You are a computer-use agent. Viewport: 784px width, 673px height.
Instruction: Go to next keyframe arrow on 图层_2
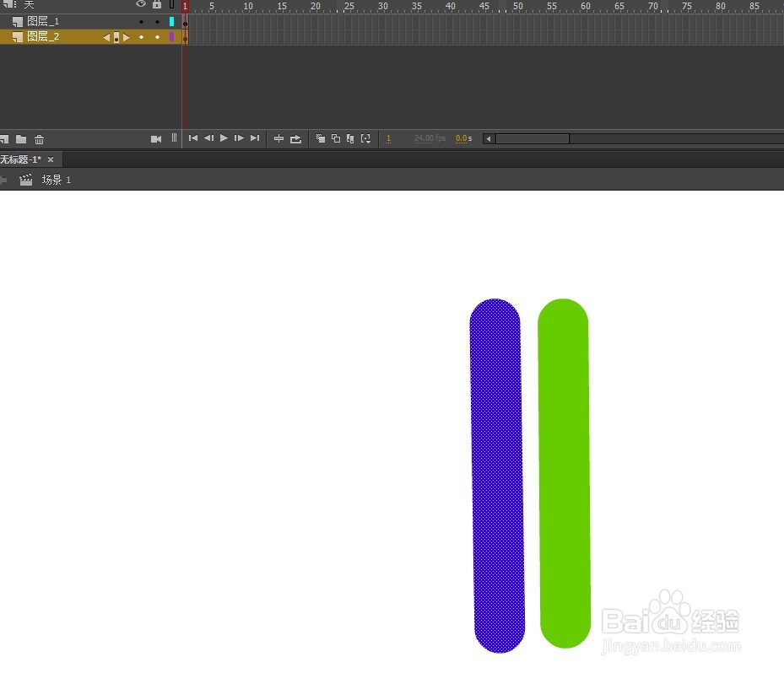(x=126, y=37)
